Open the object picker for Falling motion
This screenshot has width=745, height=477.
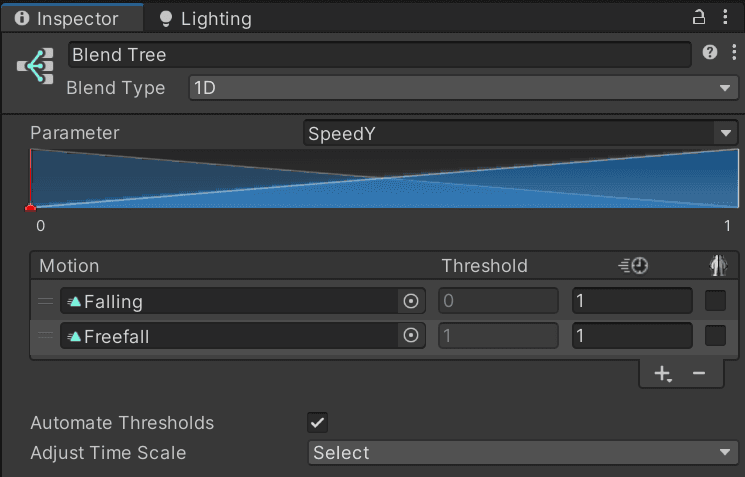(410, 301)
